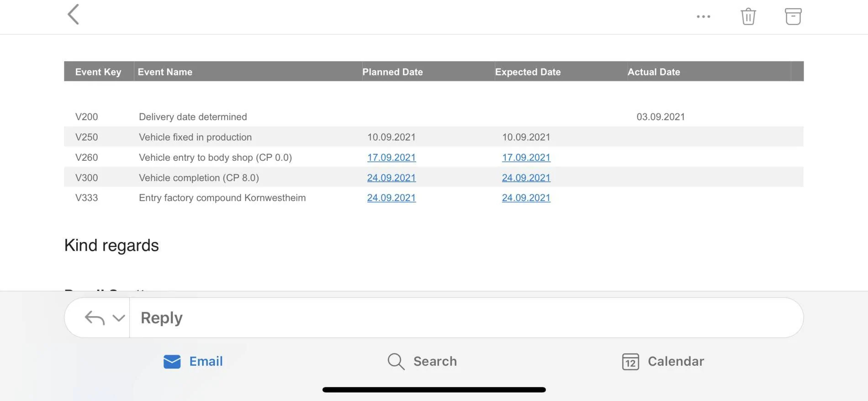Screen dimensions: 868x401
Task: Select the Event Key column header
Action: click(98, 72)
